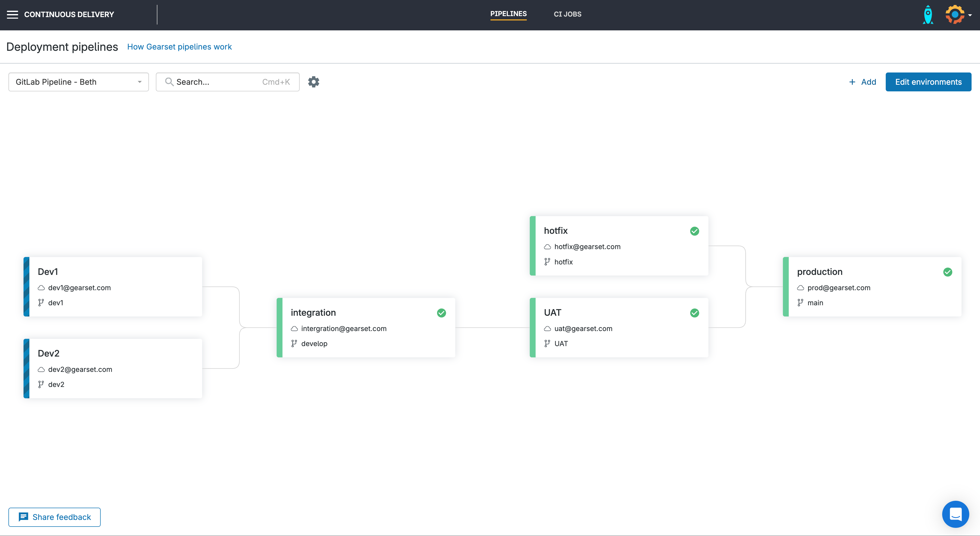Click the production green checkmark status
The width and height of the screenshot is (980, 536).
point(948,272)
